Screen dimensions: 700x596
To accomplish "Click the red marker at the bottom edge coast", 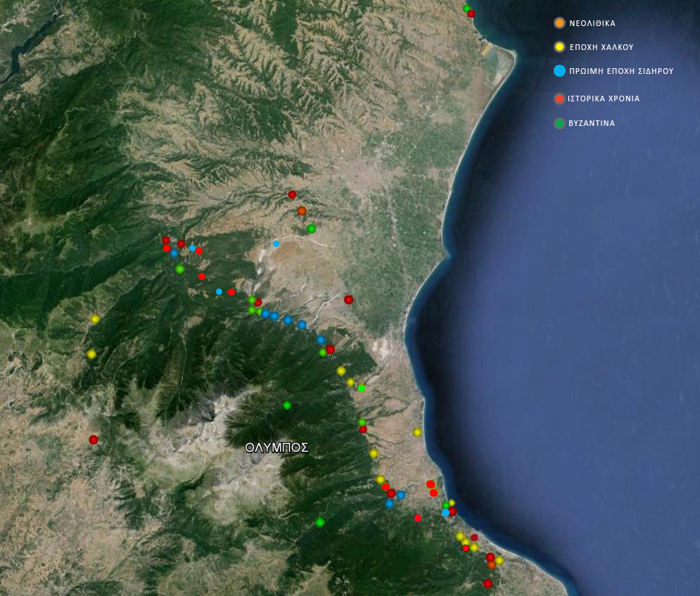I will pos(488,583).
